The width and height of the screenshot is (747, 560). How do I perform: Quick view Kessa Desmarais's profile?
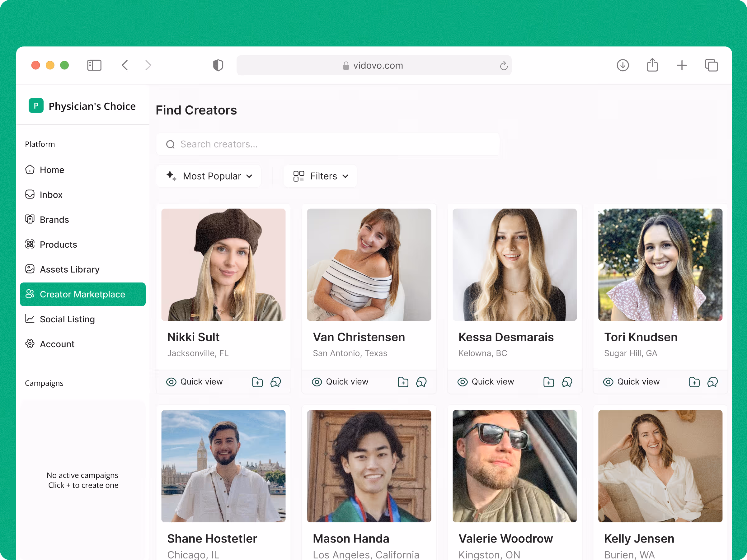(486, 382)
